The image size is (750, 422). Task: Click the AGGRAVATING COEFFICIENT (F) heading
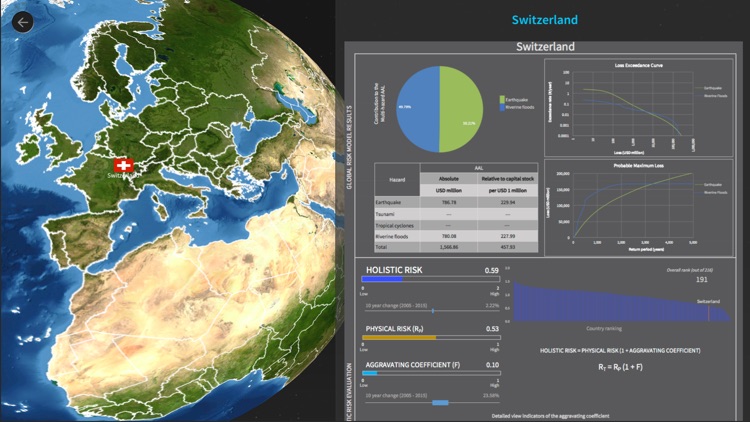click(x=412, y=365)
